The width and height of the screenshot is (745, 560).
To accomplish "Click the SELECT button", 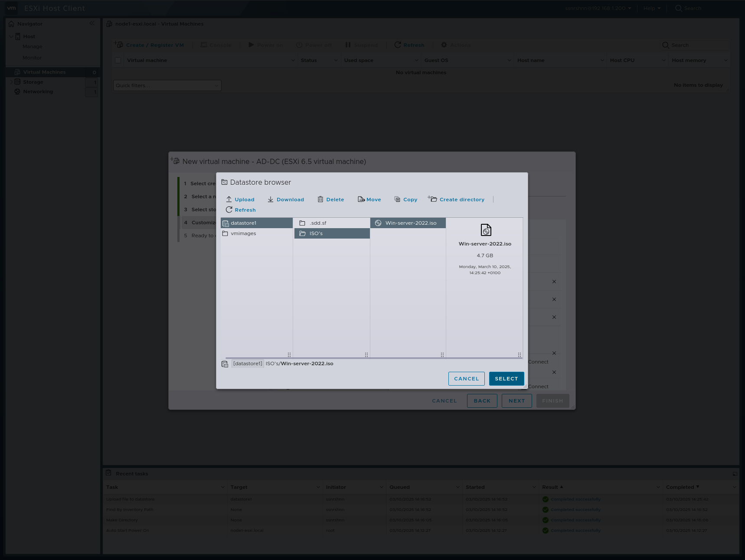I will coord(506,378).
